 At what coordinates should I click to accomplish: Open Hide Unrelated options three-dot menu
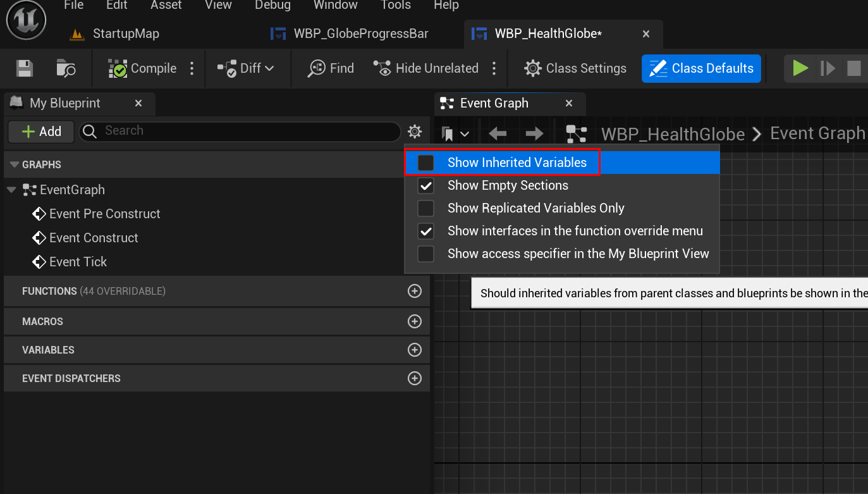(494, 68)
